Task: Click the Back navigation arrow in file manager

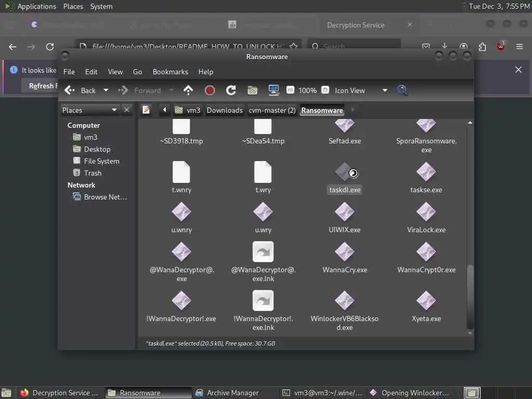Action: tap(70, 90)
